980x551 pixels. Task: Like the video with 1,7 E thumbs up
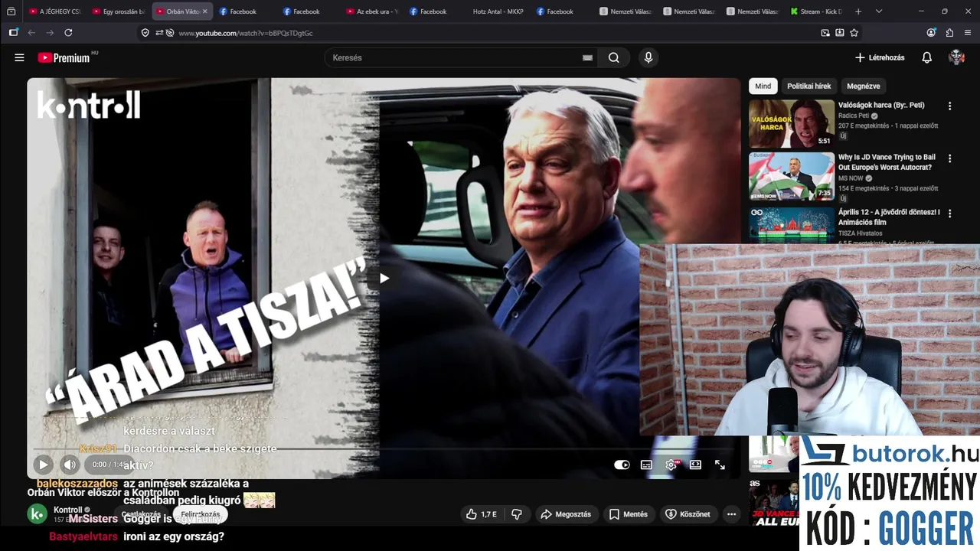coord(482,514)
